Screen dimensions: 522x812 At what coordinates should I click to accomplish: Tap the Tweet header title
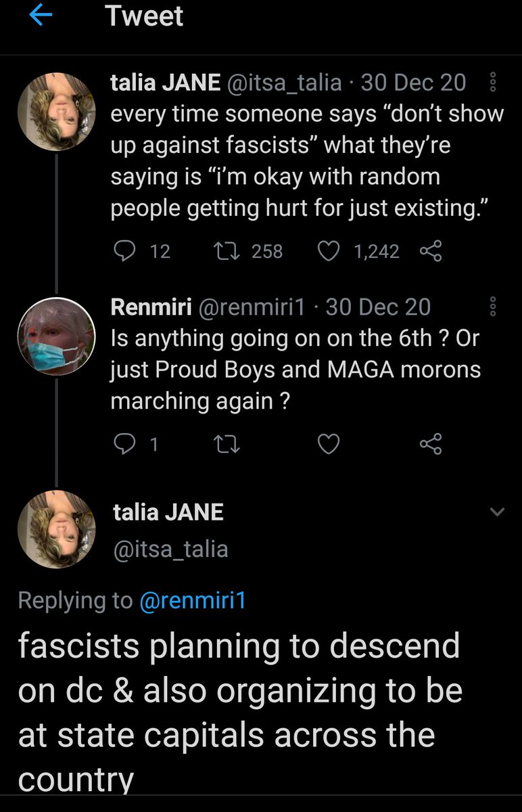145,17
